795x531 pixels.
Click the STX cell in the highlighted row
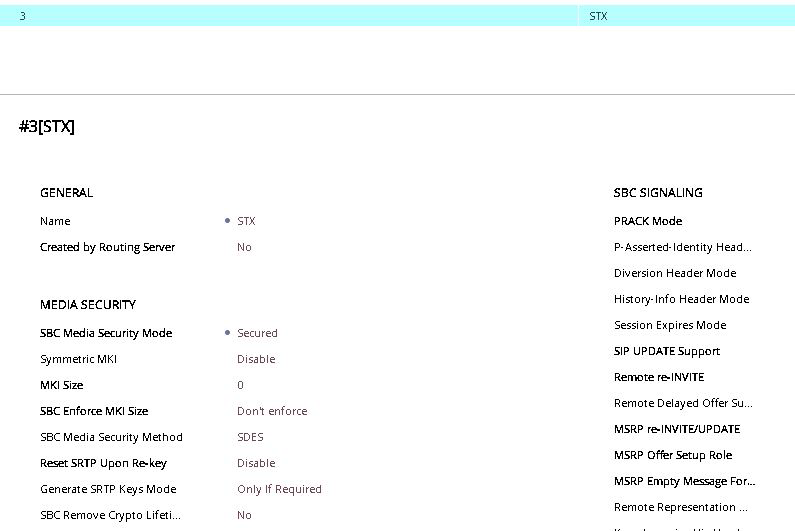click(598, 16)
